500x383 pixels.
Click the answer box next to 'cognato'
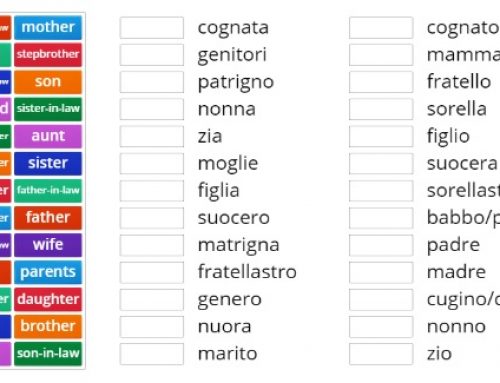click(381, 28)
